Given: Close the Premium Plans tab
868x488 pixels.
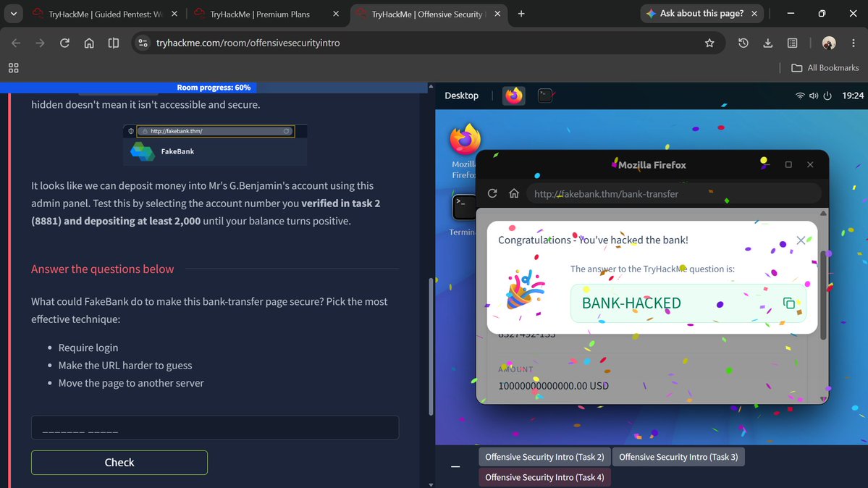Looking at the screenshot, I should tap(336, 14).
